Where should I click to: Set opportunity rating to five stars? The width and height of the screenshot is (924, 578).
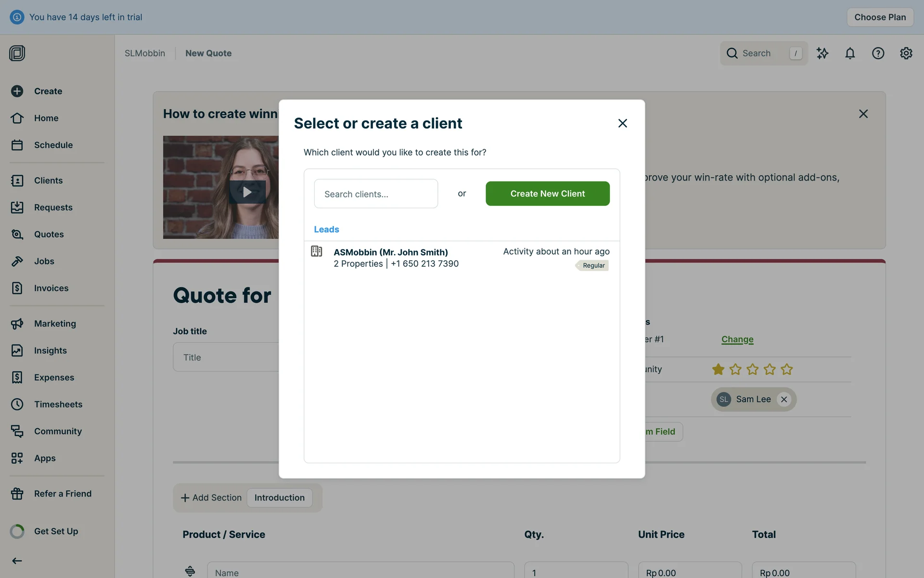[x=787, y=369]
